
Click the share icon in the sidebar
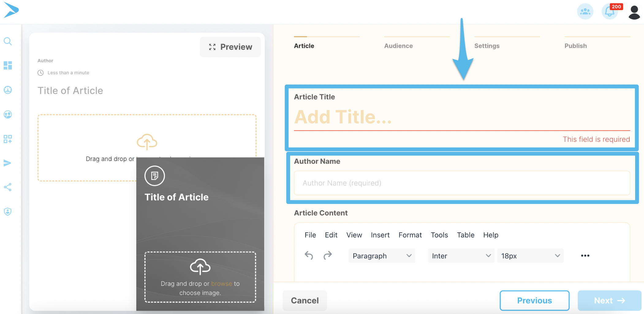[8, 187]
